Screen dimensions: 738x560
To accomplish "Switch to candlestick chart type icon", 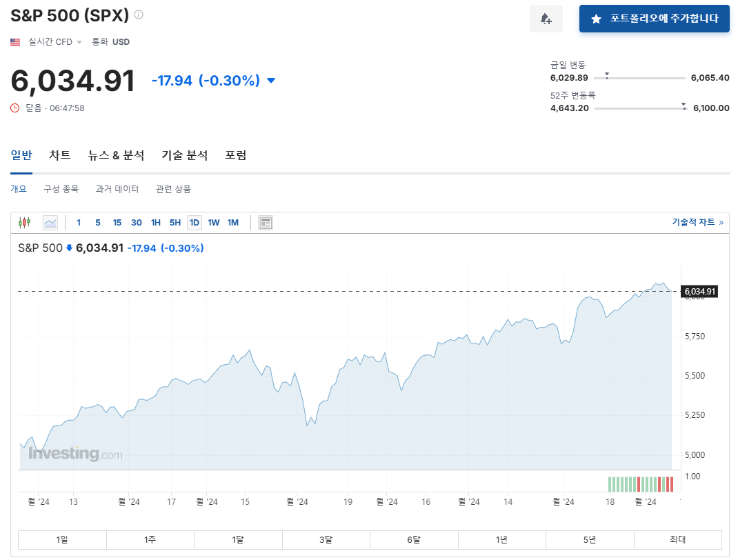I will tap(24, 222).
